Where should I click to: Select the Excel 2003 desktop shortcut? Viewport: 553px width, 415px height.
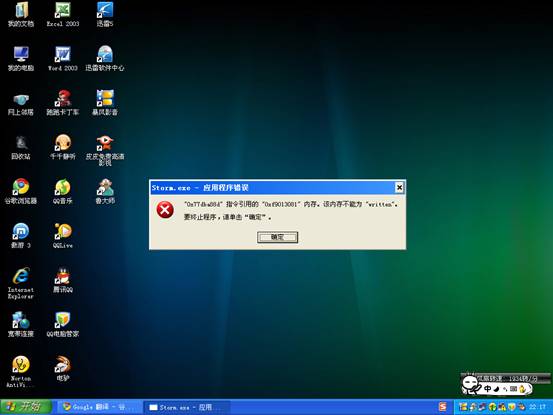coord(63,15)
